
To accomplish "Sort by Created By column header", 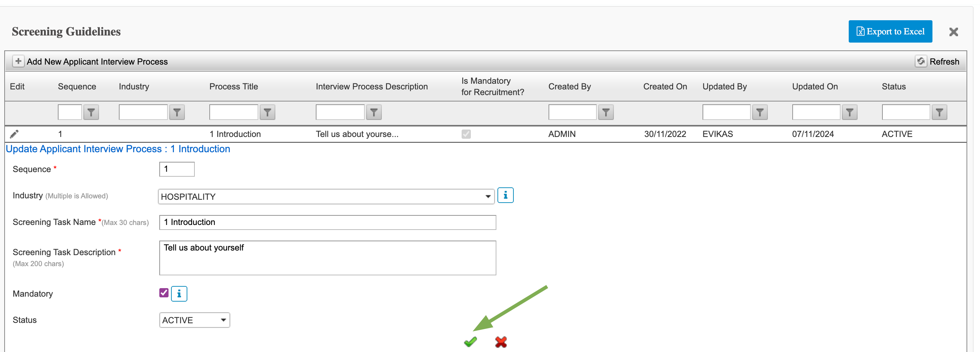I will pos(569,86).
